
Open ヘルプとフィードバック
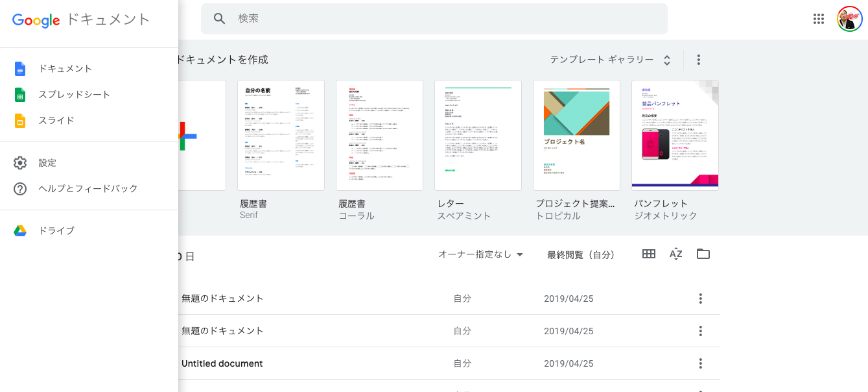88,189
